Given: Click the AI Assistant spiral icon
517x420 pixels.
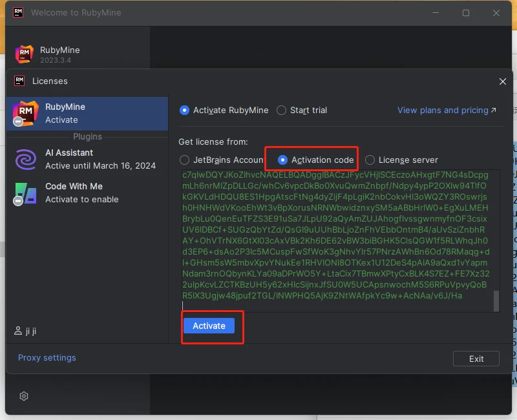Looking at the screenshot, I should [26, 160].
